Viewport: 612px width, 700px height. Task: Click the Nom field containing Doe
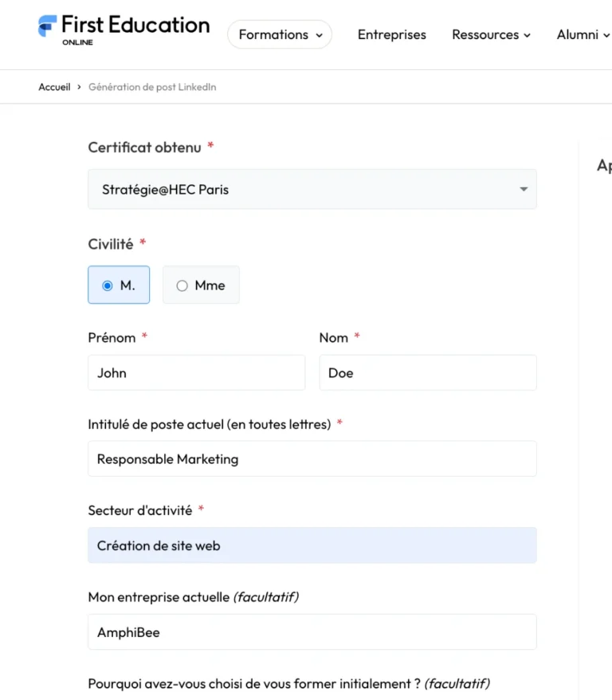[x=428, y=373]
